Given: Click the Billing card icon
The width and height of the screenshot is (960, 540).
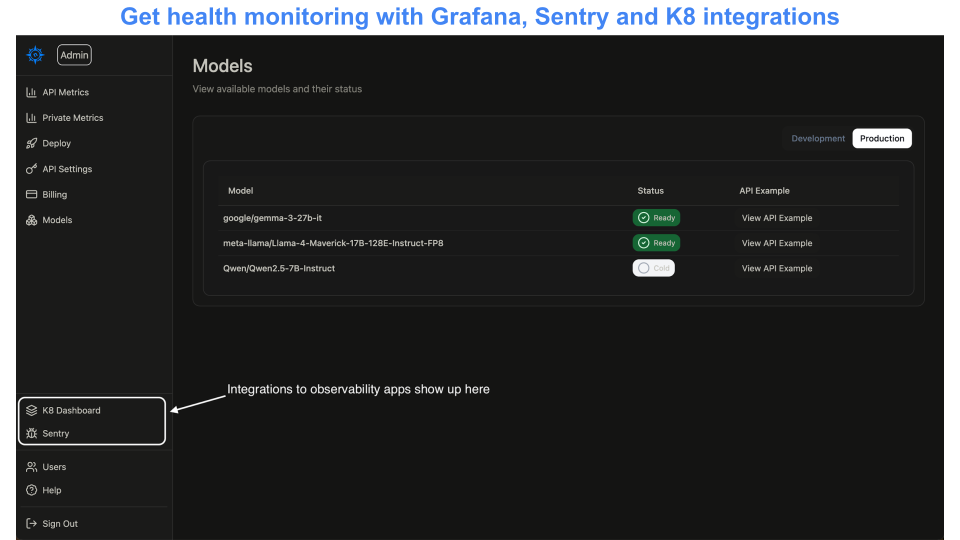Looking at the screenshot, I should 31,194.
